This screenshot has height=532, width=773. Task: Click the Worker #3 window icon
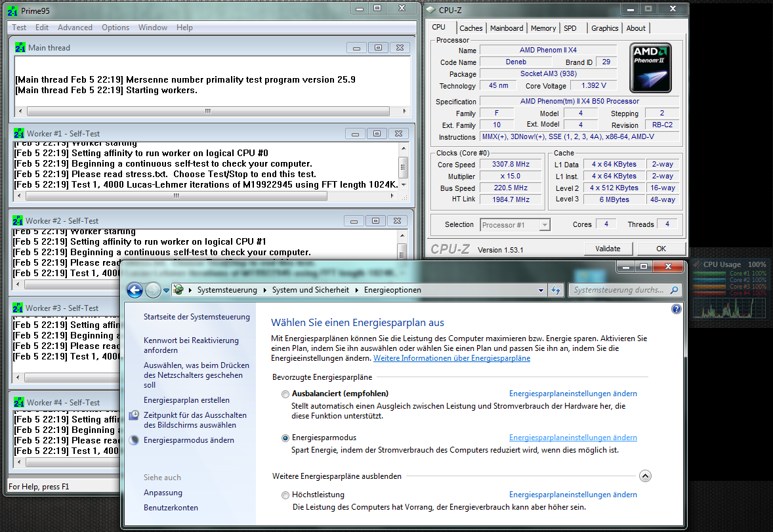18,308
